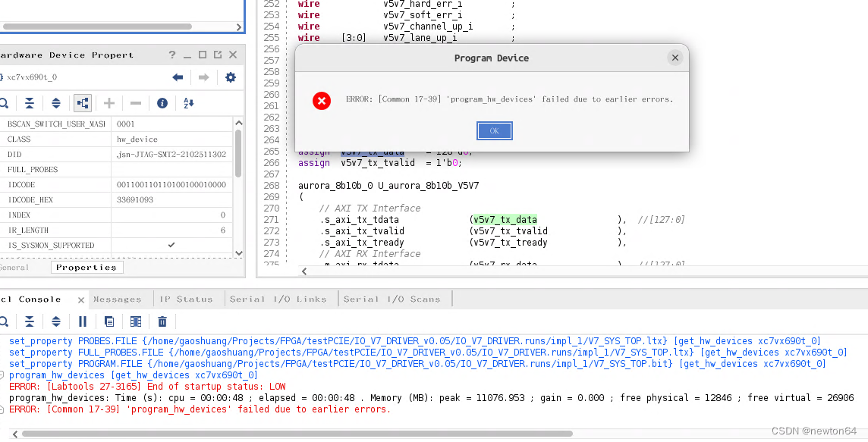Collapse all entries in the properties list
The height and width of the screenshot is (442, 868).
coord(29,103)
